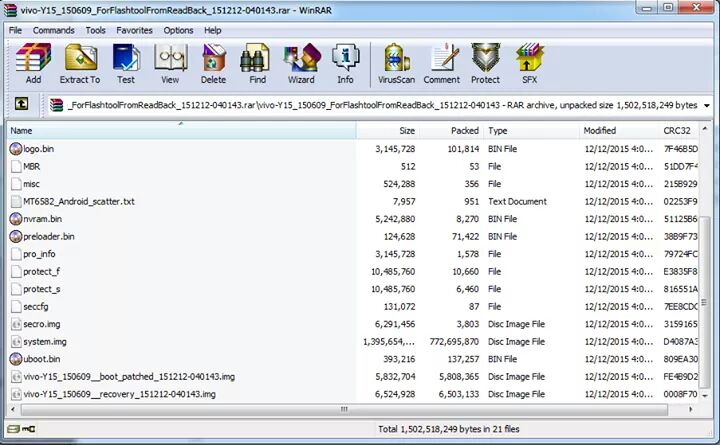This screenshot has width=720, height=445.
Task: Select the protect_f file
Action: 41,271
